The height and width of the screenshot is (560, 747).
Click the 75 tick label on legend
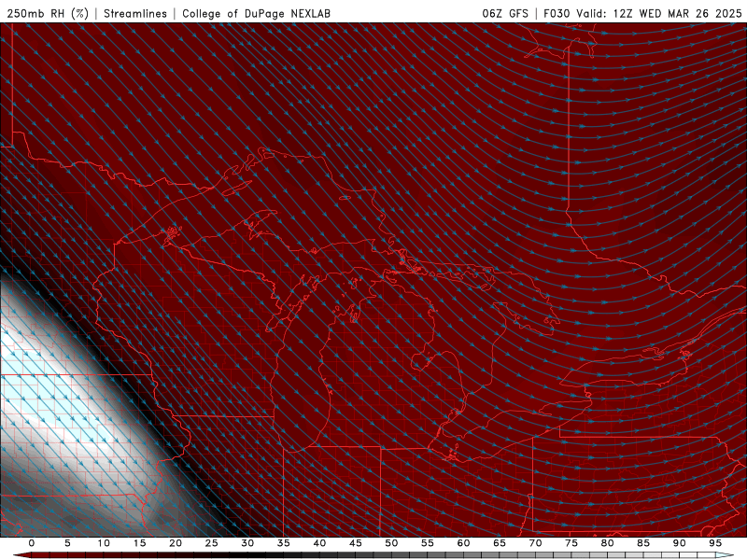[571, 543]
